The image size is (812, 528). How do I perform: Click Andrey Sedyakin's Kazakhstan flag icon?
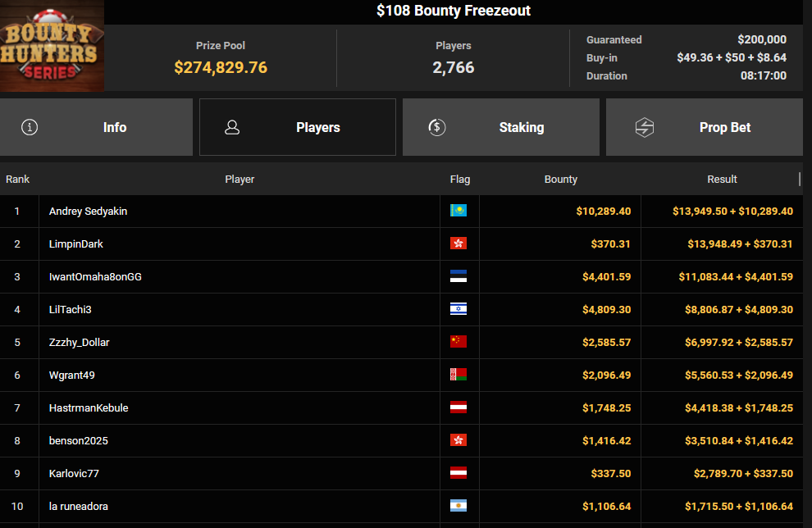[458, 211]
